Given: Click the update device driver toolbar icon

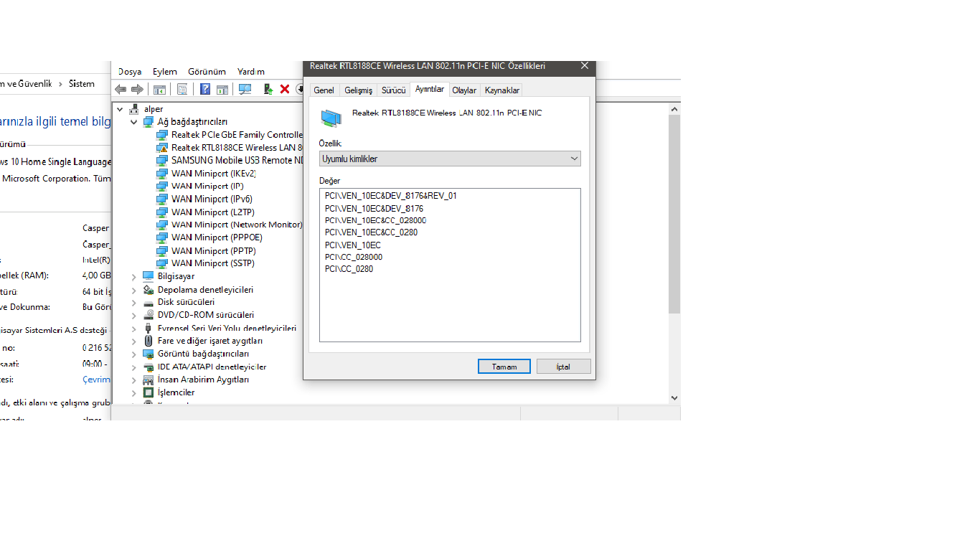Looking at the screenshot, I should 268,89.
